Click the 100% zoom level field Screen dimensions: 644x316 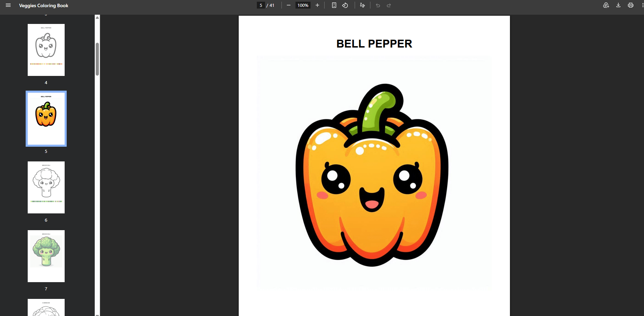[x=303, y=5]
